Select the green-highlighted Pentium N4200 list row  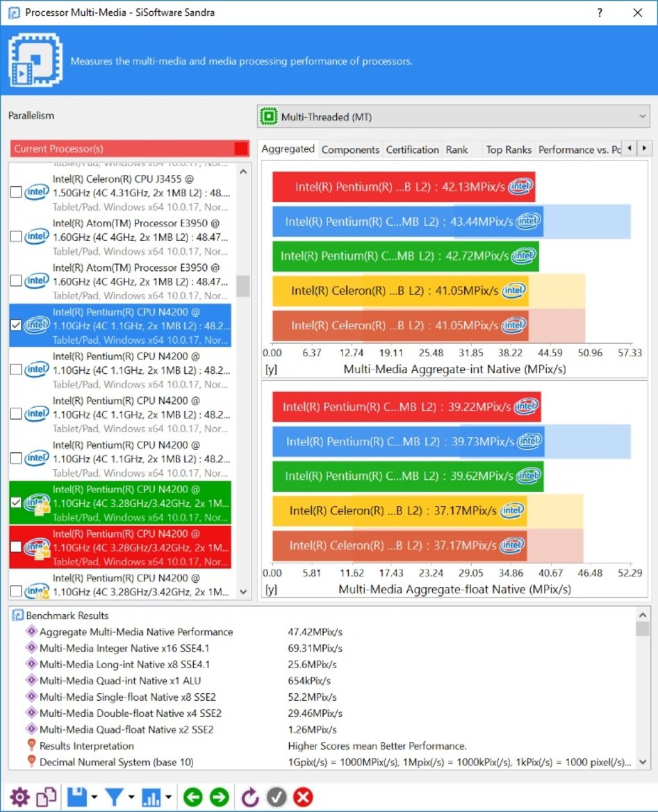pos(120,503)
